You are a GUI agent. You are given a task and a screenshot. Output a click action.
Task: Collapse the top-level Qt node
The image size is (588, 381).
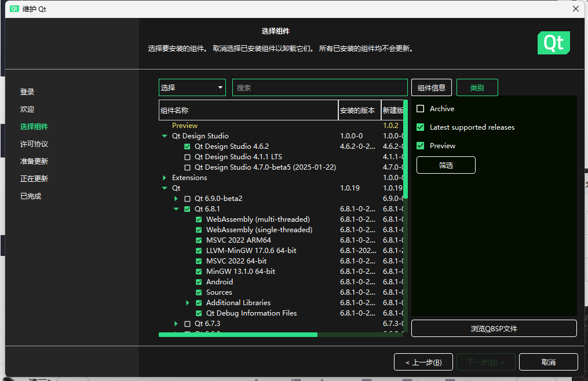point(165,188)
